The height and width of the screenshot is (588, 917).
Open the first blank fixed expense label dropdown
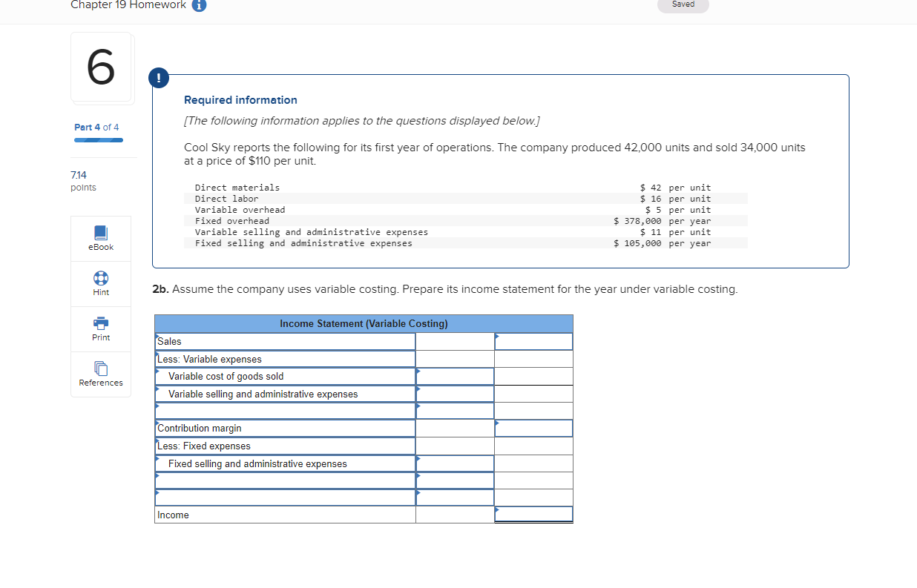[x=285, y=480]
